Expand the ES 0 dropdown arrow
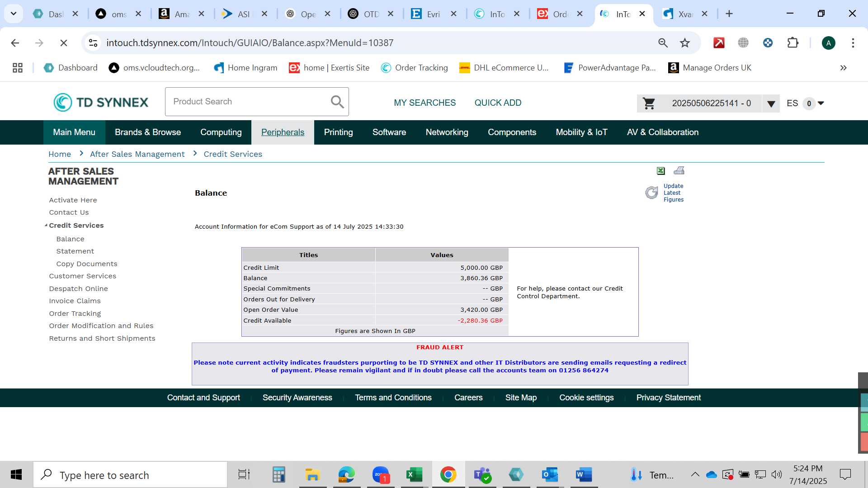 click(x=821, y=103)
